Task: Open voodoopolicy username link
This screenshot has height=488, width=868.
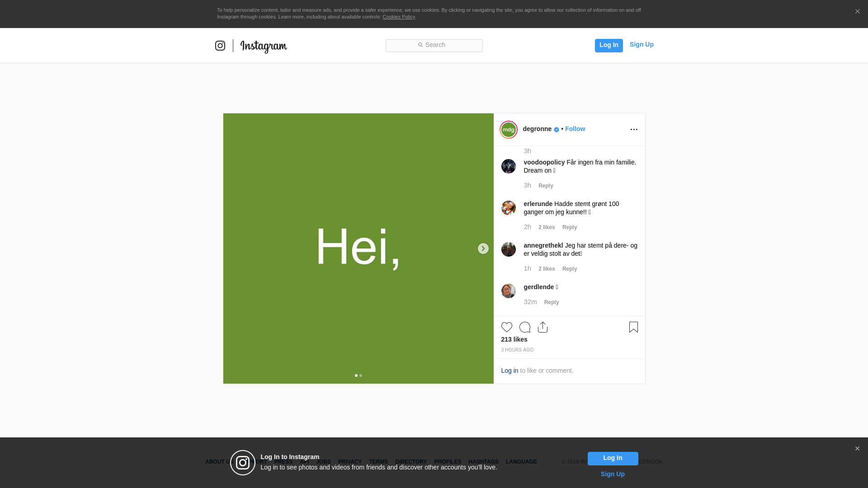Action: 544,162
